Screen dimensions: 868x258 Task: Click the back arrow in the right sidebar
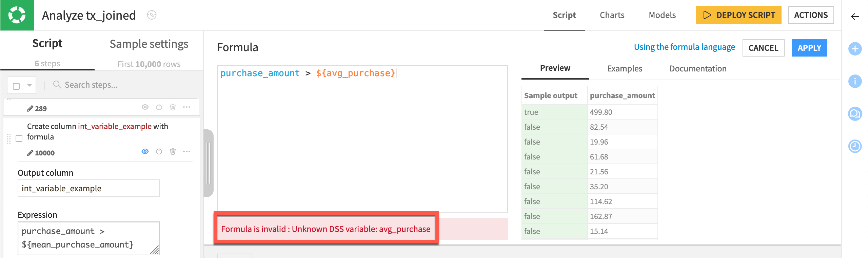click(x=855, y=17)
